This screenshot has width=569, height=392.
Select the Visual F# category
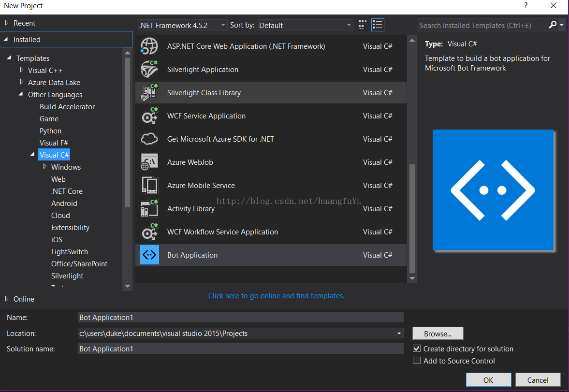click(x=54, y=143)
